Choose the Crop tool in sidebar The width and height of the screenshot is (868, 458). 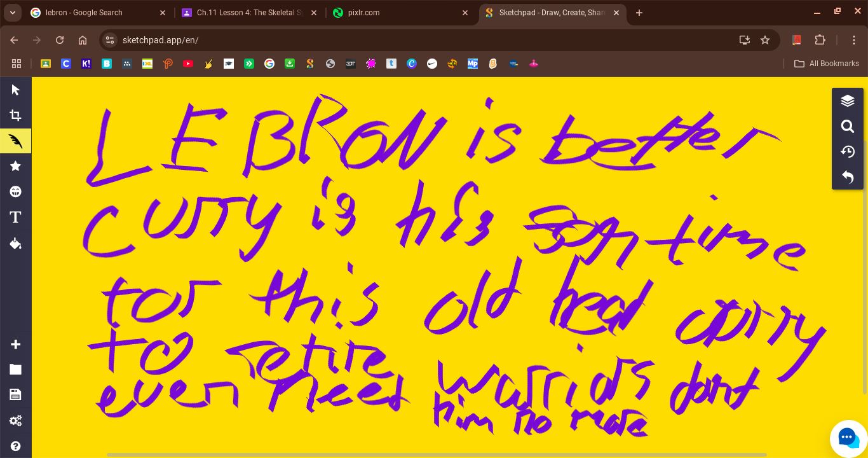(x=15, y=116)
